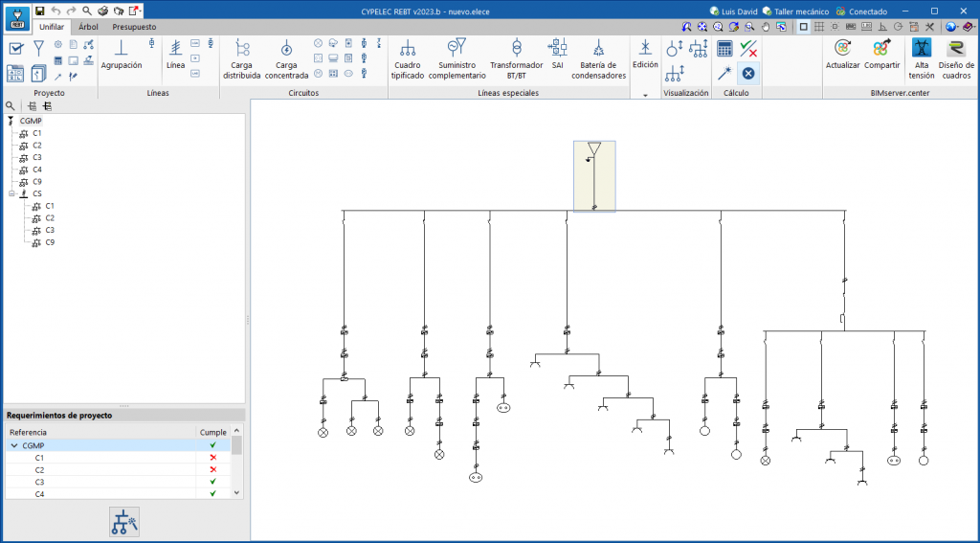Click the calculator icon in Cálculo
This screenshot has width=980, height=543.
click(724, 49)
